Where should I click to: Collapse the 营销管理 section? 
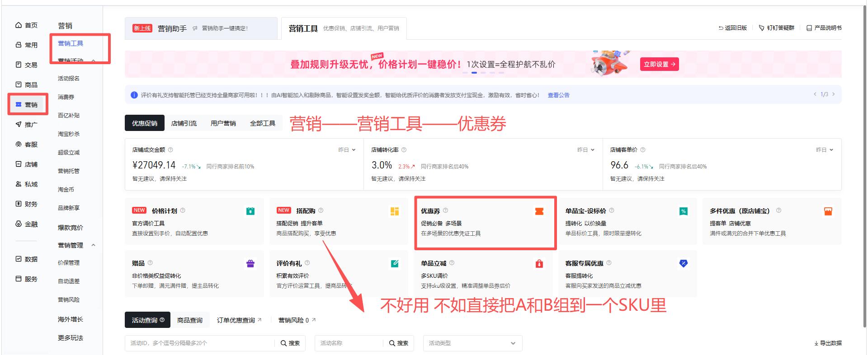94,245
